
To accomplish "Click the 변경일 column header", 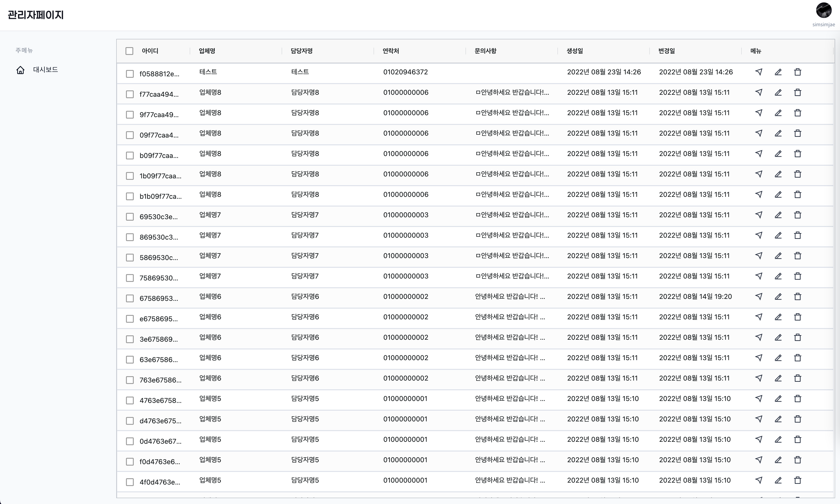I will (x=667, y=51).
